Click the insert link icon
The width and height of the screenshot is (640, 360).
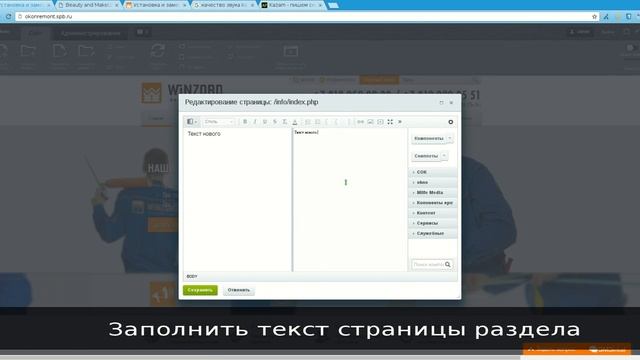coord(360,122)
